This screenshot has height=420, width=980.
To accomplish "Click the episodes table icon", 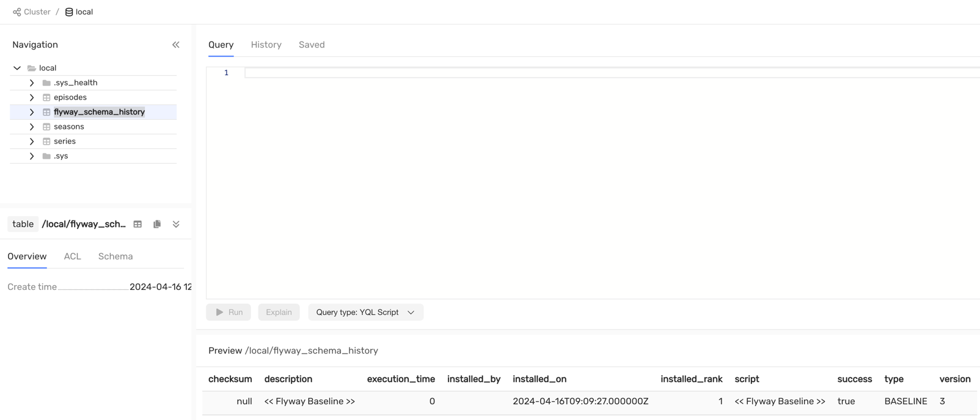I will coord(46,97).
